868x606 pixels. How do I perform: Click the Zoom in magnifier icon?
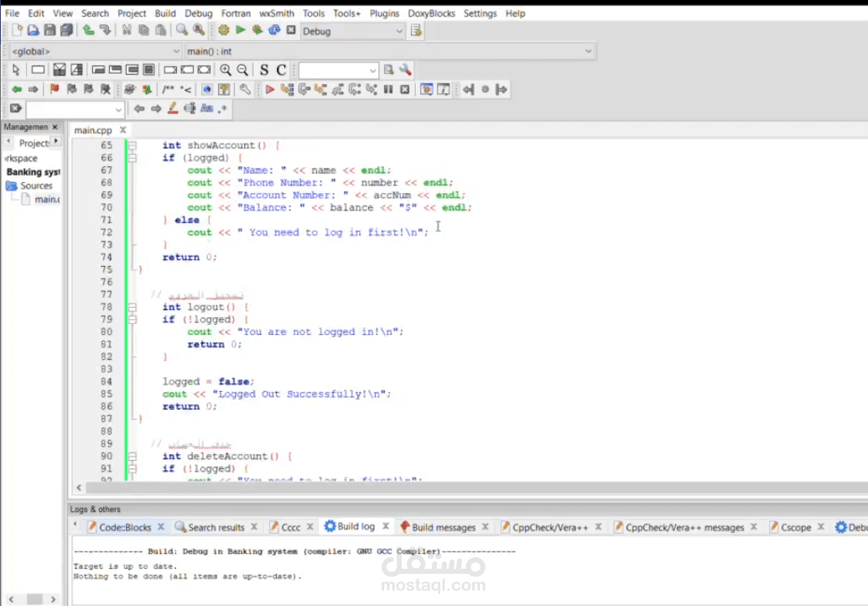click(x=226, y=70)
